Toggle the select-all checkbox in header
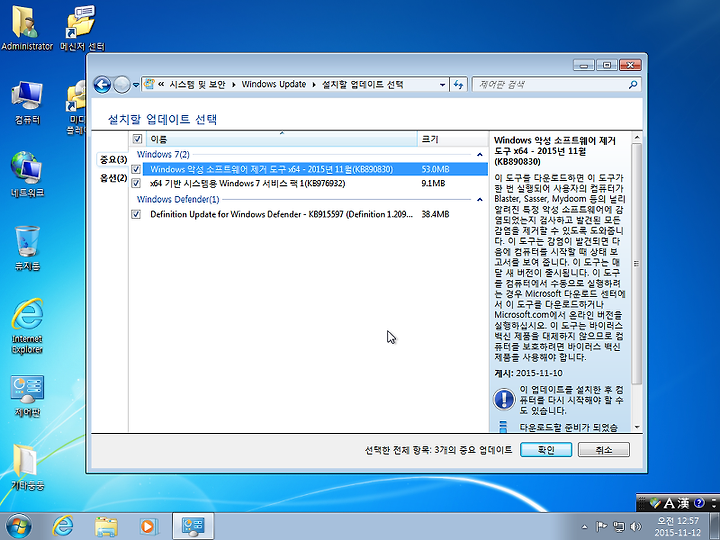Screen dimensions: 720x540 point(137,139)
